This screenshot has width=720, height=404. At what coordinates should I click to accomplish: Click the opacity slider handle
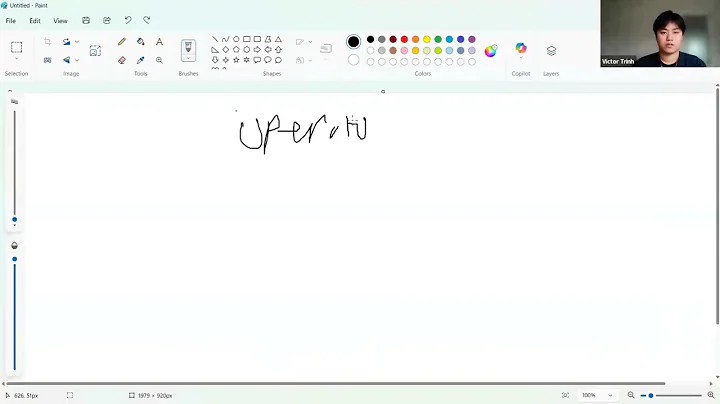point(15,259)
